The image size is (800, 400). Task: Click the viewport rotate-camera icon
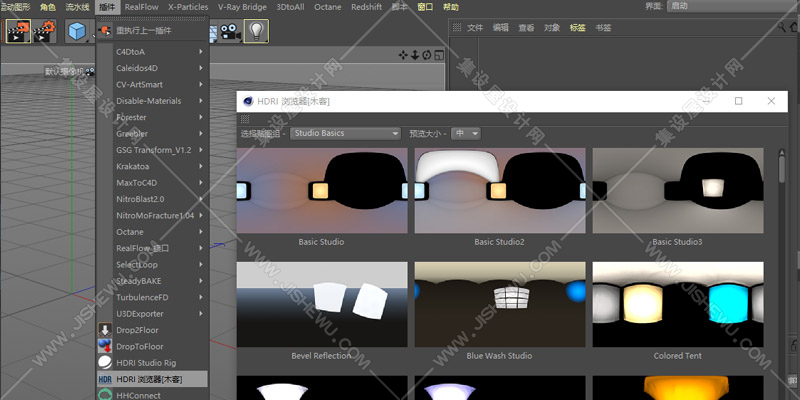point(427,55)
